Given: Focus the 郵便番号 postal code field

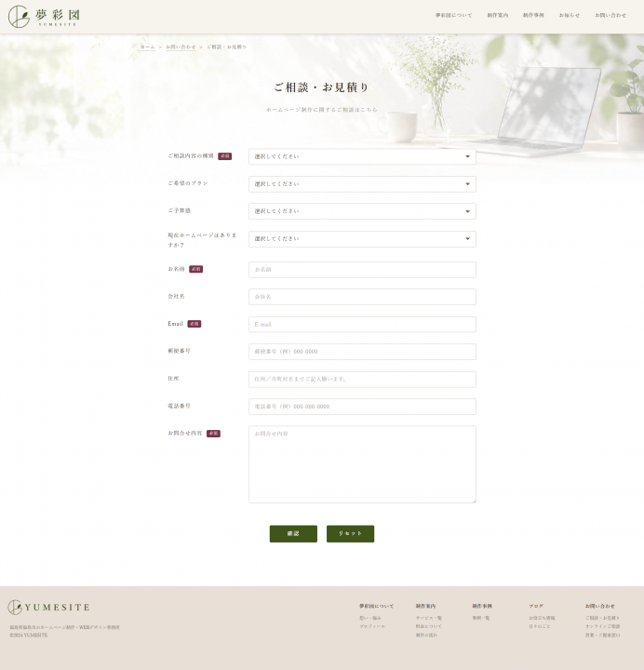Looking at the screenshot, I should tap(362, 352).
